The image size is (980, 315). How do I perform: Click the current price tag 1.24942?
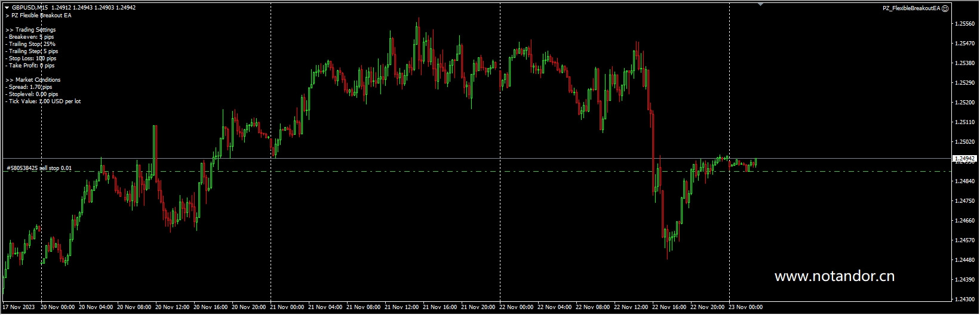point(963,159)
